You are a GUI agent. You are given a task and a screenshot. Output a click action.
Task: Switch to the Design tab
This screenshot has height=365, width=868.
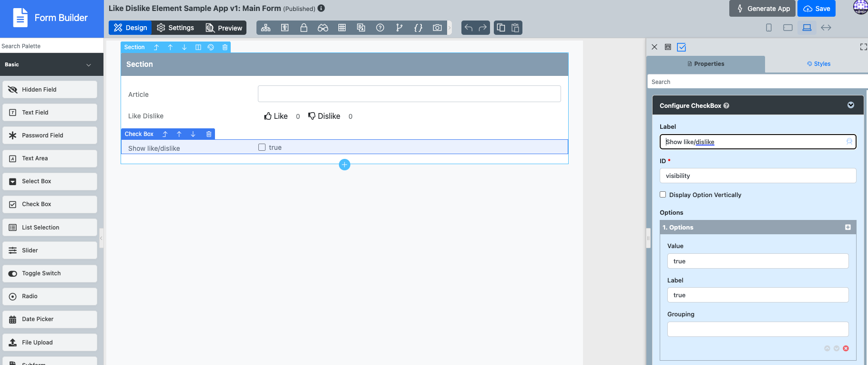pyautogui.click(x=130, y=28)
